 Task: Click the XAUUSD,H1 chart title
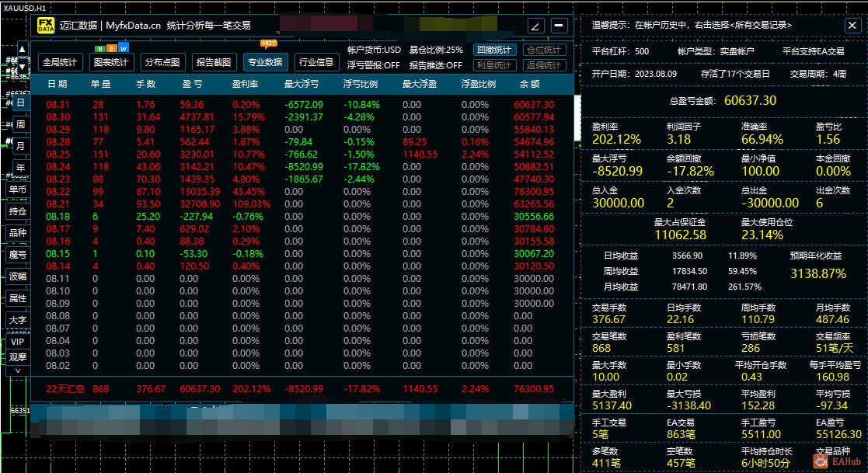coord(25,8)
